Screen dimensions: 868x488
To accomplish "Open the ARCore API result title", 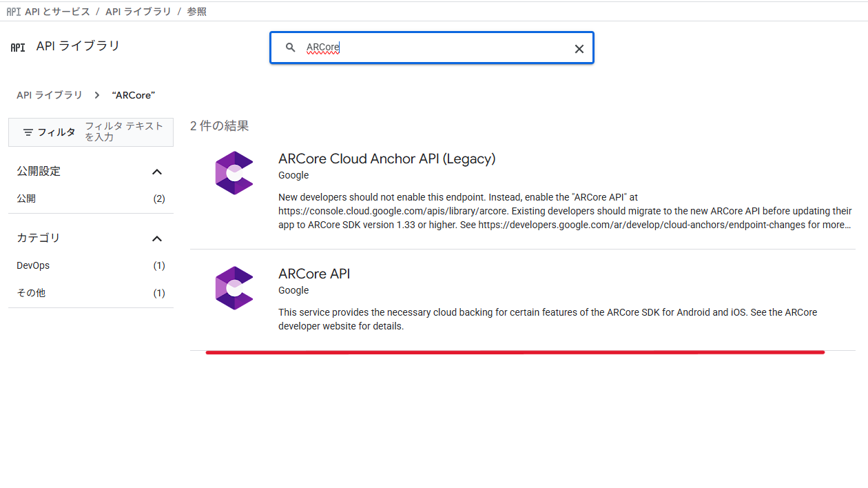I will click(x=314, y=274).
